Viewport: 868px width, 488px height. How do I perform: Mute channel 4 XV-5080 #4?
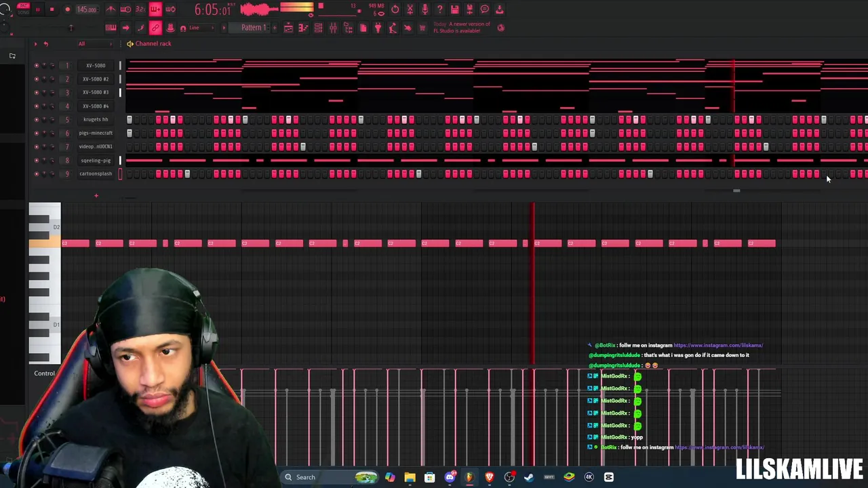coord(37,106)
